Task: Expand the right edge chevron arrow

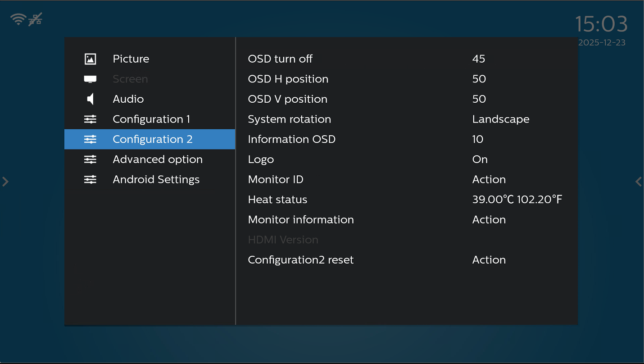Action: (638, 182)
